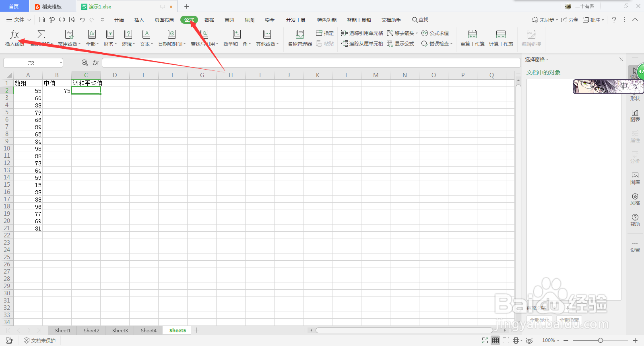Open reading mode dropdown in status bar
Image resolution: width=644 pixels, height=346 pixels.
pos(518,340)
